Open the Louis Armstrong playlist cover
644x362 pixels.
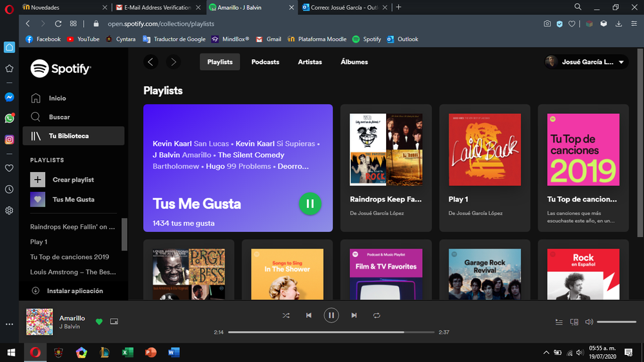click(x=188, y=274)
